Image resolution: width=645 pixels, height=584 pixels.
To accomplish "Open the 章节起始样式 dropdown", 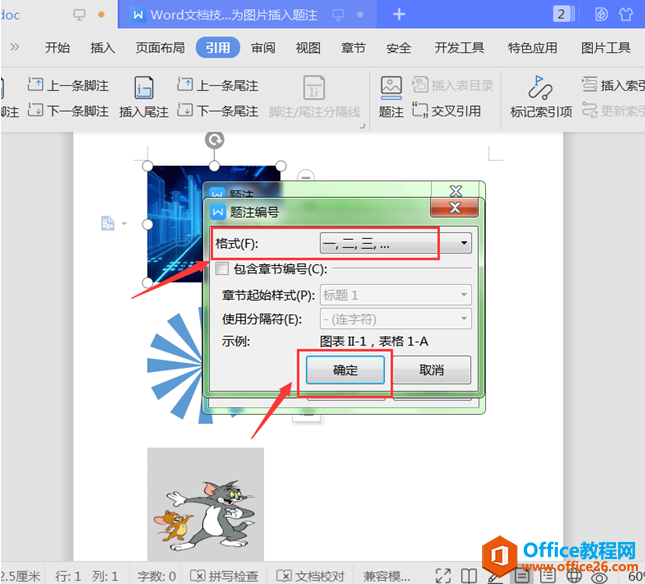I will 395,295.
